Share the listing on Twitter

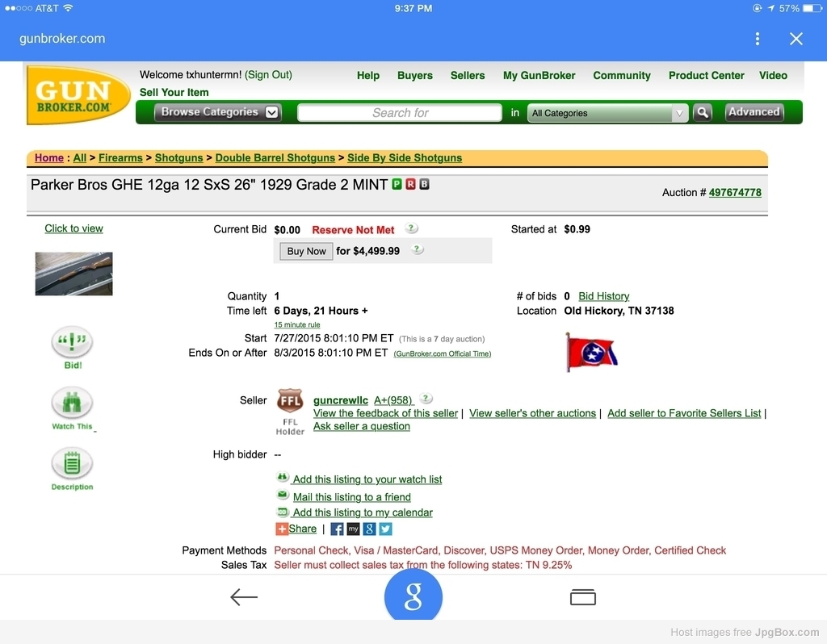385,529
